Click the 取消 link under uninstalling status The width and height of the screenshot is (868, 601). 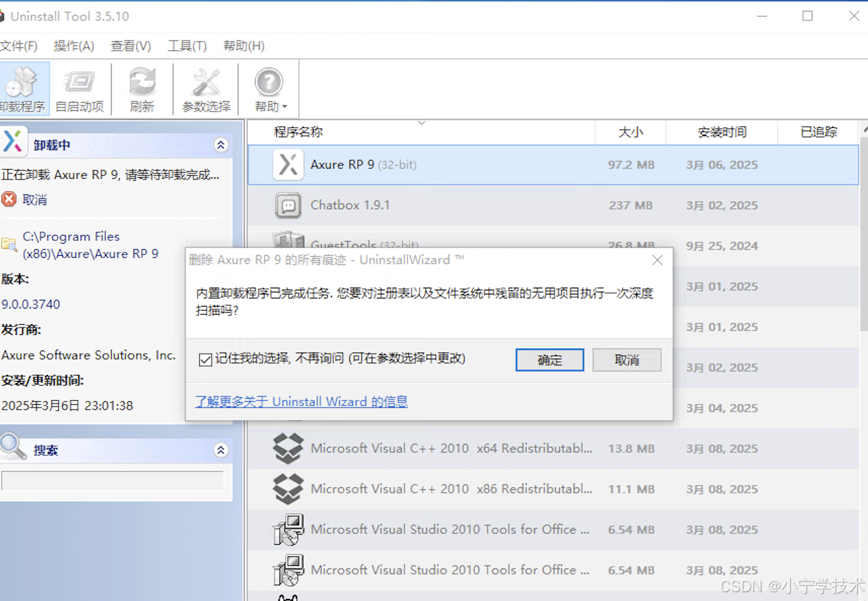coord(35,200)
